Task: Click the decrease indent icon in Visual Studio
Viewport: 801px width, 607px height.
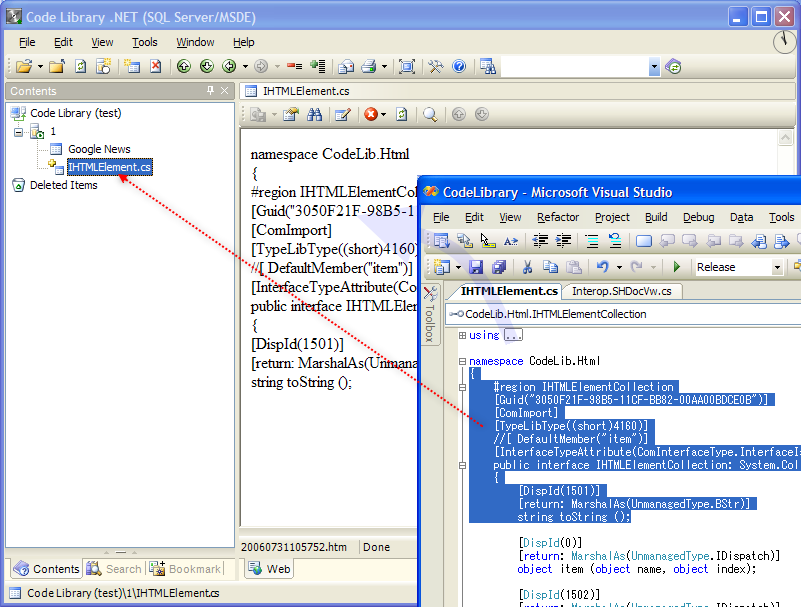Action: pos(540,240)
